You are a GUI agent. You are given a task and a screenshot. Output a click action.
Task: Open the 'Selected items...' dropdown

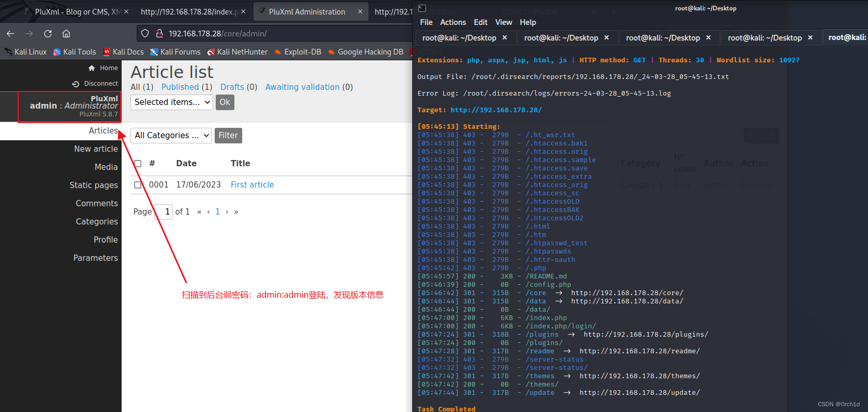click(x=172, y=102)
